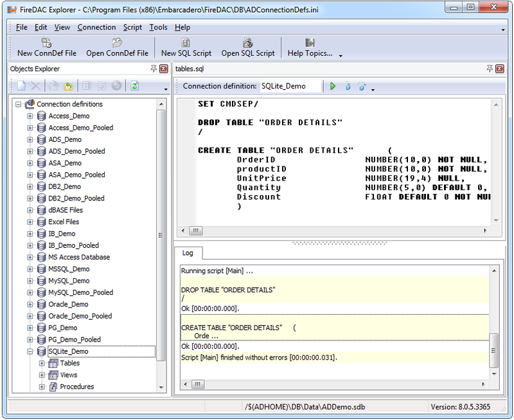Expand the Views node
Image resolution: width=514 pixels, height=420 pixels.
pos(42,375)
